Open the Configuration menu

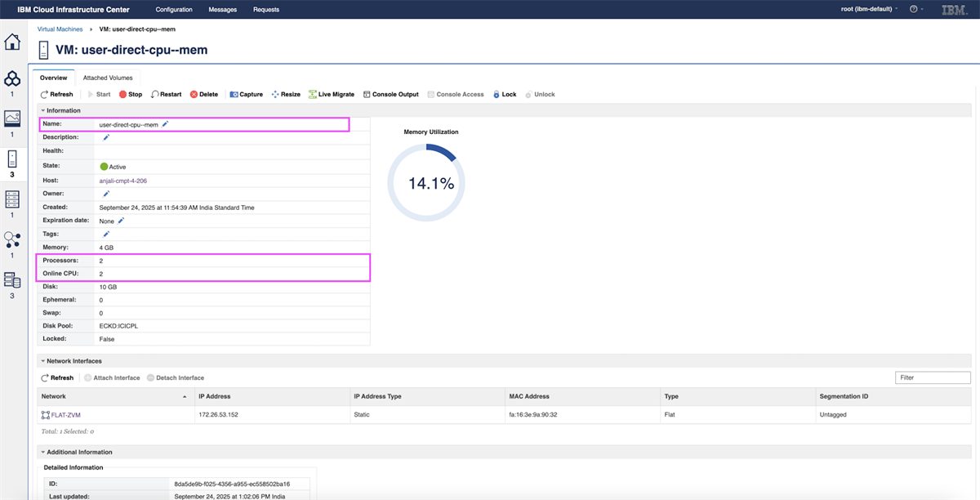[174, 10]
